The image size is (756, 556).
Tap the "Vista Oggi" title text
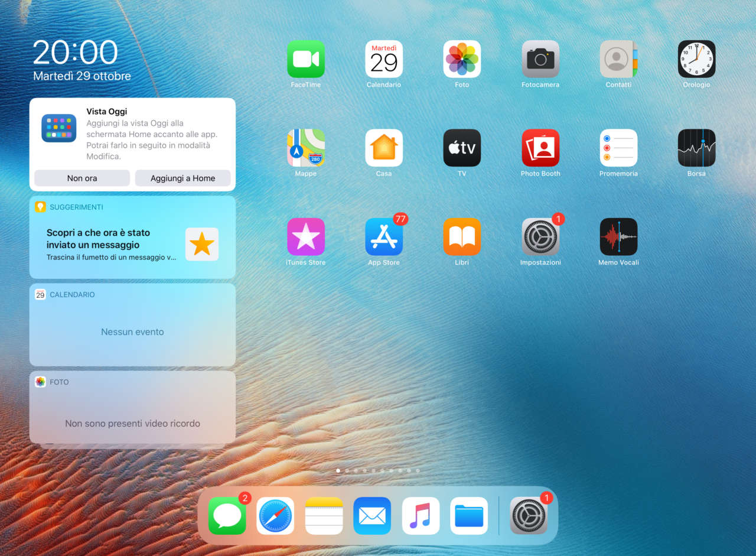click(107, 112)
